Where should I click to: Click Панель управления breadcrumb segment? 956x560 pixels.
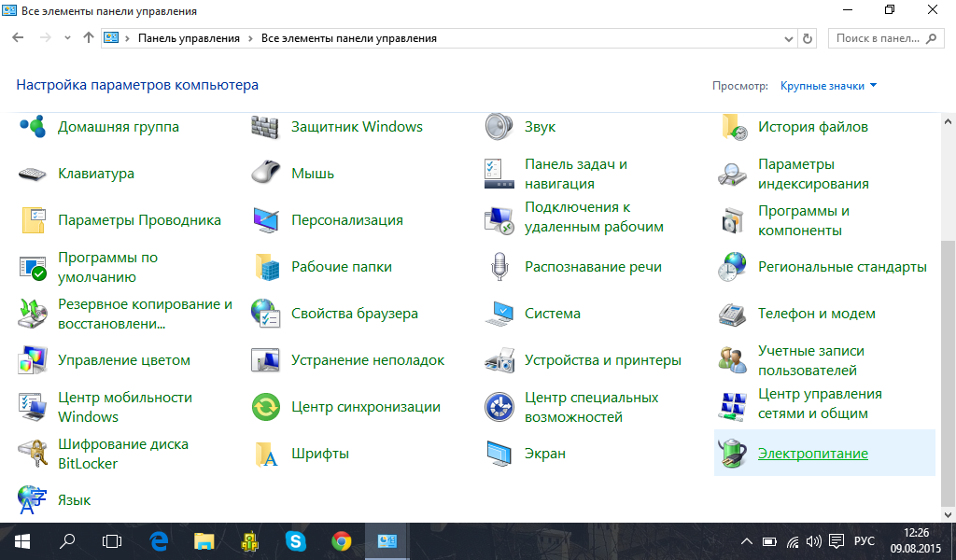[x=189, y=38]
